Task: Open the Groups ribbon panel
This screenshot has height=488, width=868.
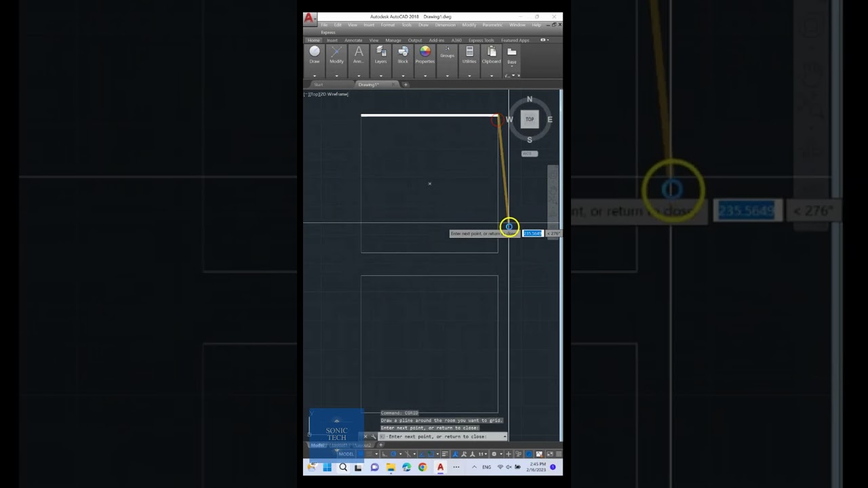Action: [448, 52]
